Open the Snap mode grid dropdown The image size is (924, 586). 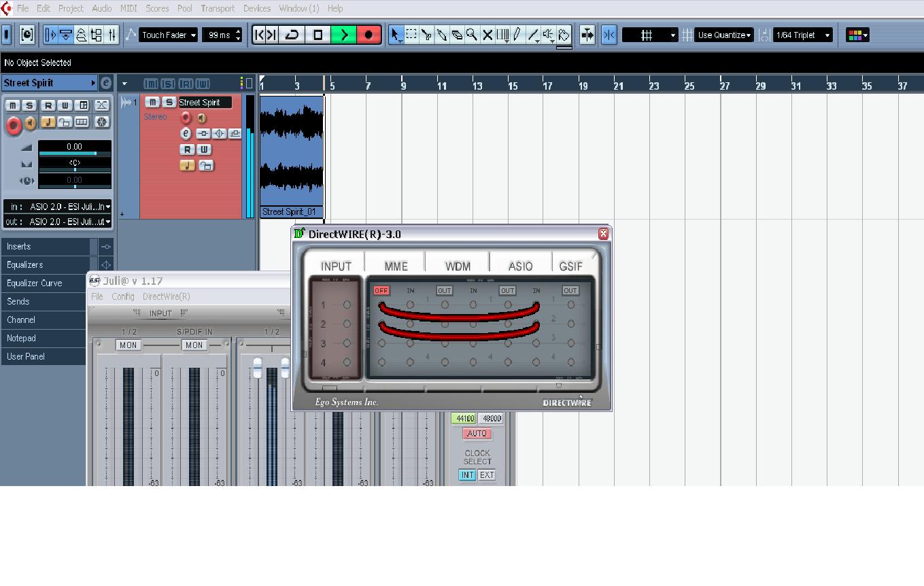point(650,35)
